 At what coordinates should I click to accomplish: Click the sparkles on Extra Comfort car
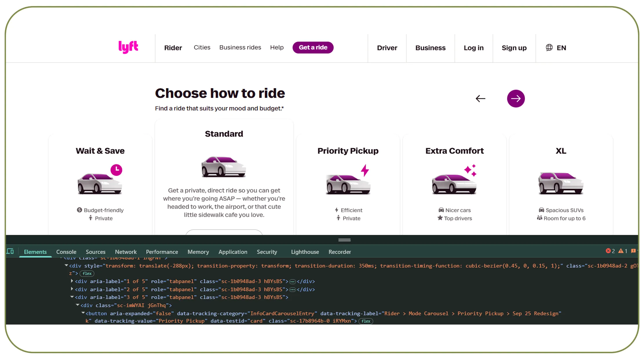pyautogui.click(x=470, y=170)
